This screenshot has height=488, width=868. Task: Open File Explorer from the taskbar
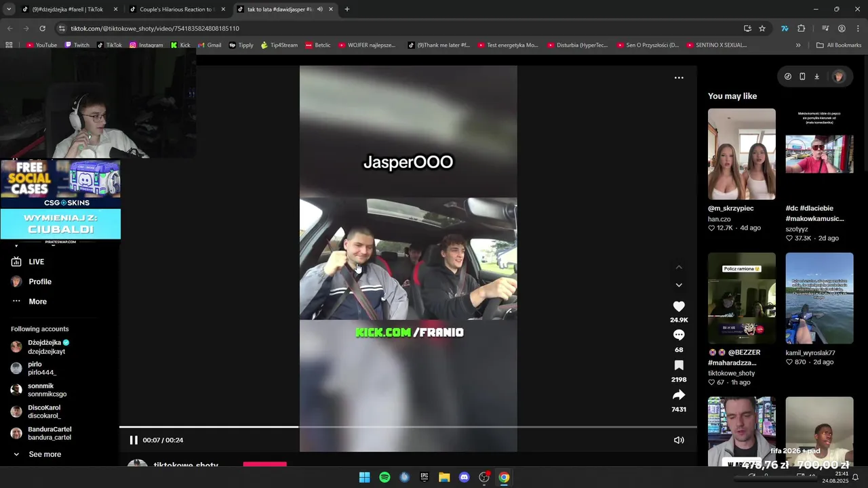(x=444, y=477)
